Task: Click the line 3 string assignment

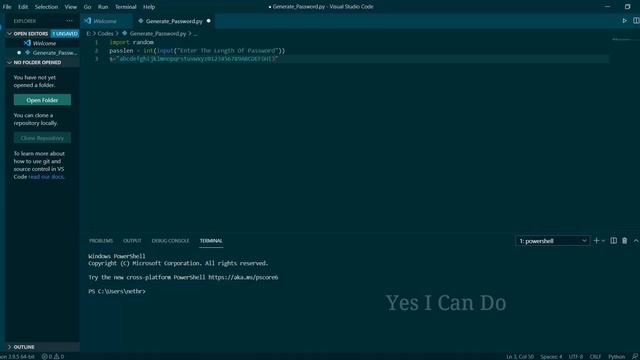Action: (193, 59)
